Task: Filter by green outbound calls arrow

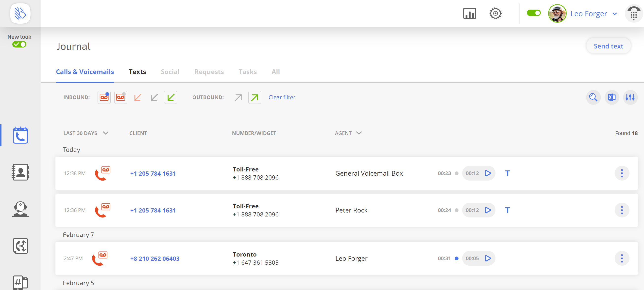Action: point(254,97)
